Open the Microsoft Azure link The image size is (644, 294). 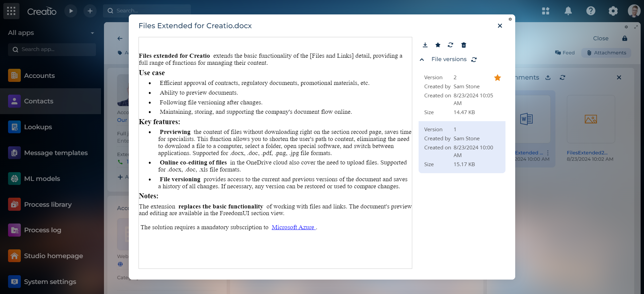tap(293, 227)
